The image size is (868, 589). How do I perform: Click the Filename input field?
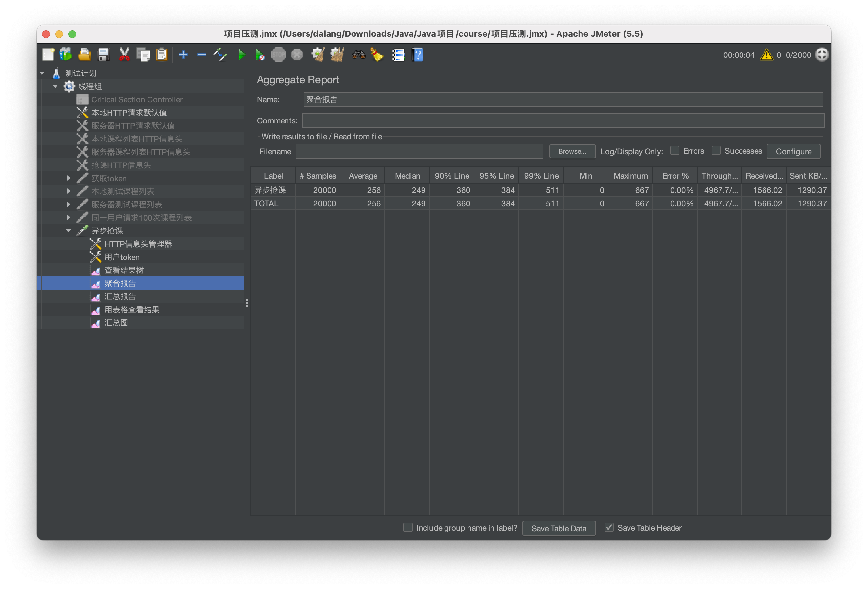[x=419, y=152]
